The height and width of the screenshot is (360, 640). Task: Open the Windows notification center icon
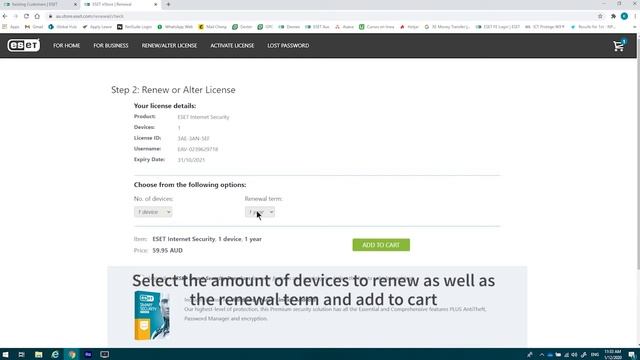[632, 354]
